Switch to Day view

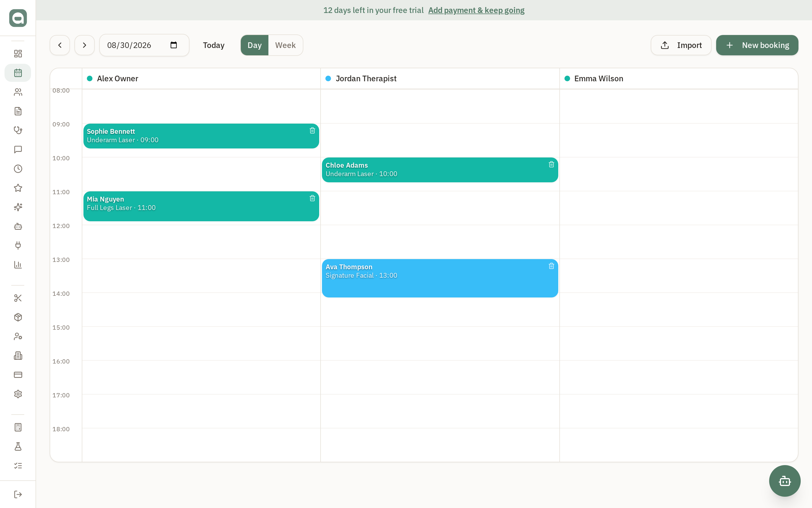pyautogui.click(x=255, y=45)
